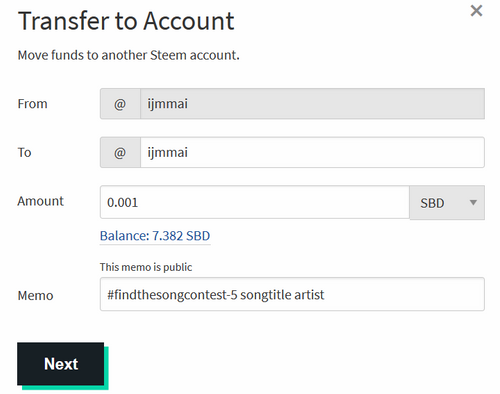Viewport: 500px width, 394px height.
Task: Click the Balance: 7.382 SBD link
Action: [155, 236]
